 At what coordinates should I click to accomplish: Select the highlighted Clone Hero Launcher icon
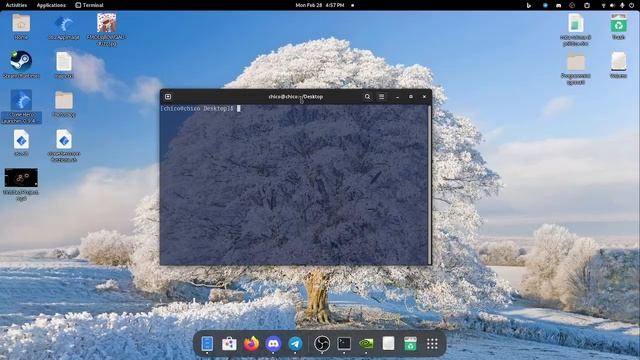coord(21,106)
